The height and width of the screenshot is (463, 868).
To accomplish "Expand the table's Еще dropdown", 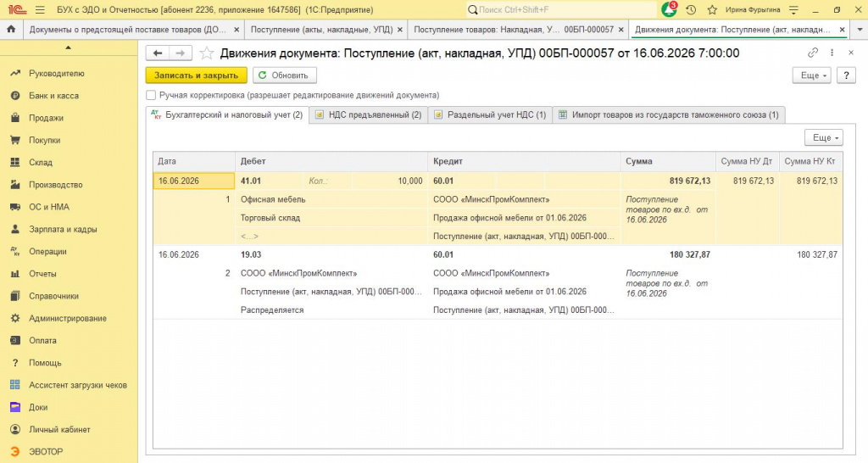I will 824,137.
